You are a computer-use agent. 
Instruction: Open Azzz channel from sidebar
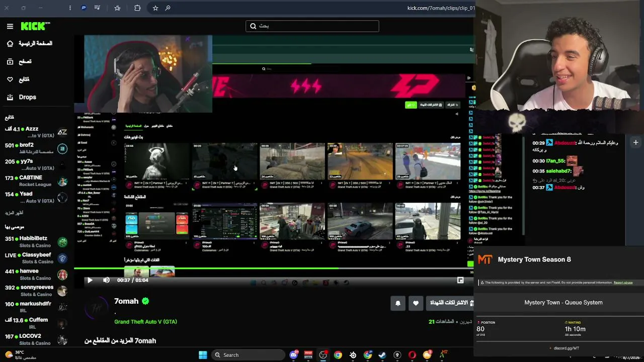pyautogui.click(x=36, y=132)
